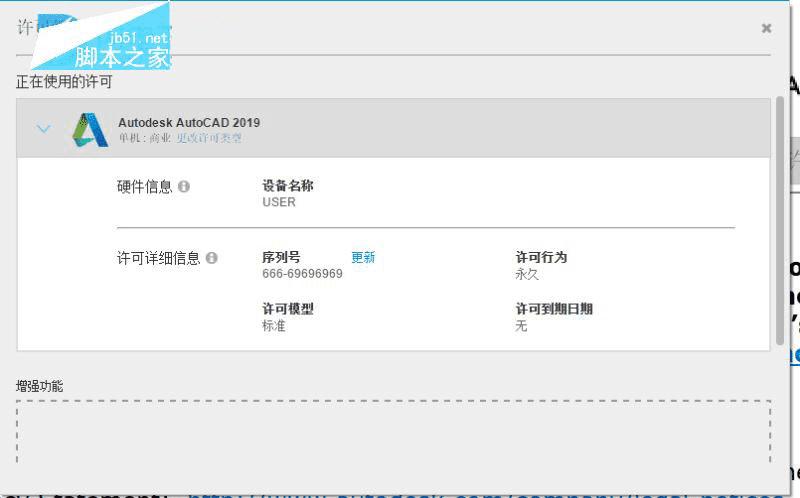Click the dialog's vertical scrollbar

point(779,220)
